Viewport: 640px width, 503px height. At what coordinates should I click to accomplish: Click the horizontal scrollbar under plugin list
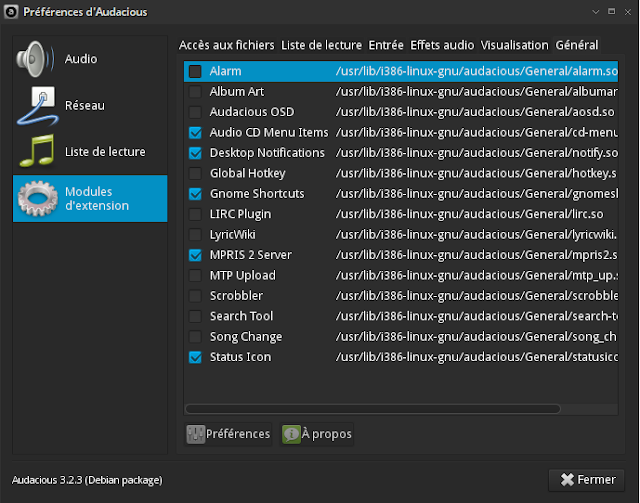(x=400, y=408)
